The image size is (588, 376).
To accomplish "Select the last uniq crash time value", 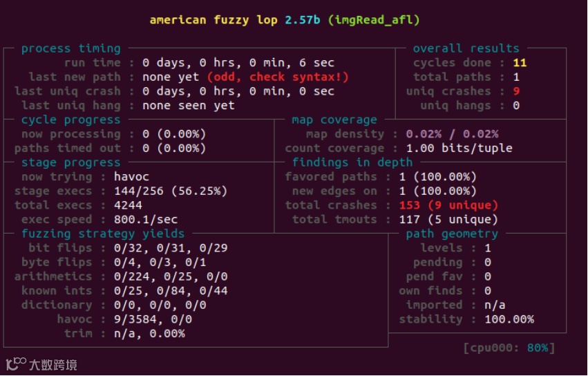I will [x=238, y=91].
